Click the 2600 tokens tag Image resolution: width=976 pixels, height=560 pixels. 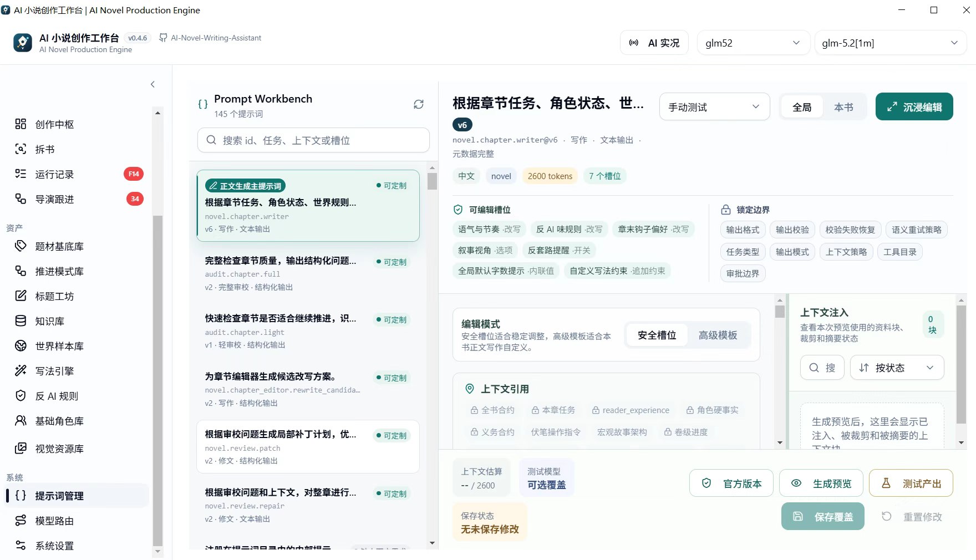pos(550,176)
